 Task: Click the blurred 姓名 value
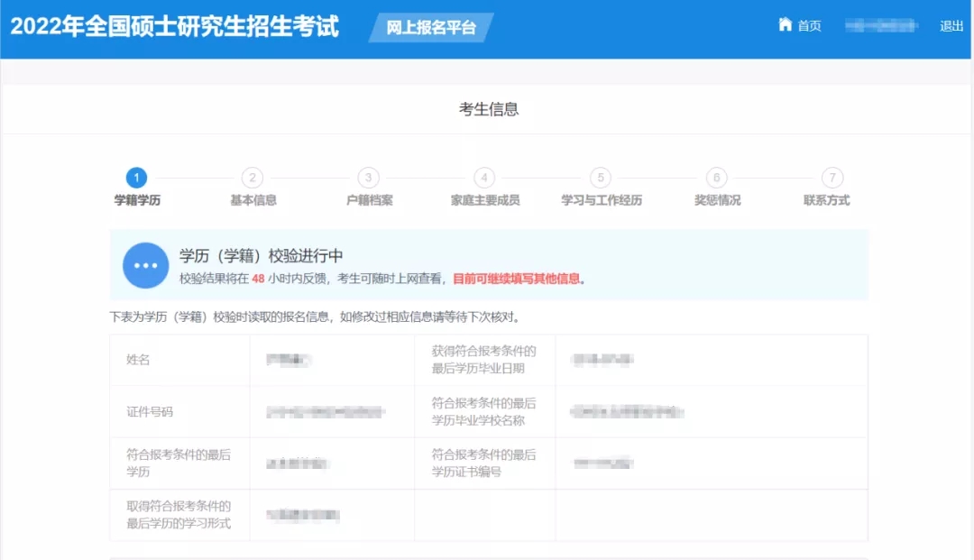(289, 360)
